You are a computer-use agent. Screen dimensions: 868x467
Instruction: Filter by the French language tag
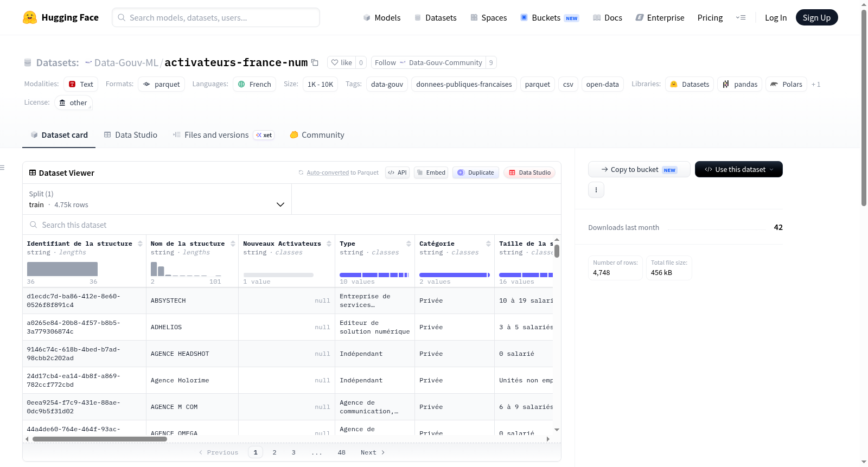[x=254, y=84]
